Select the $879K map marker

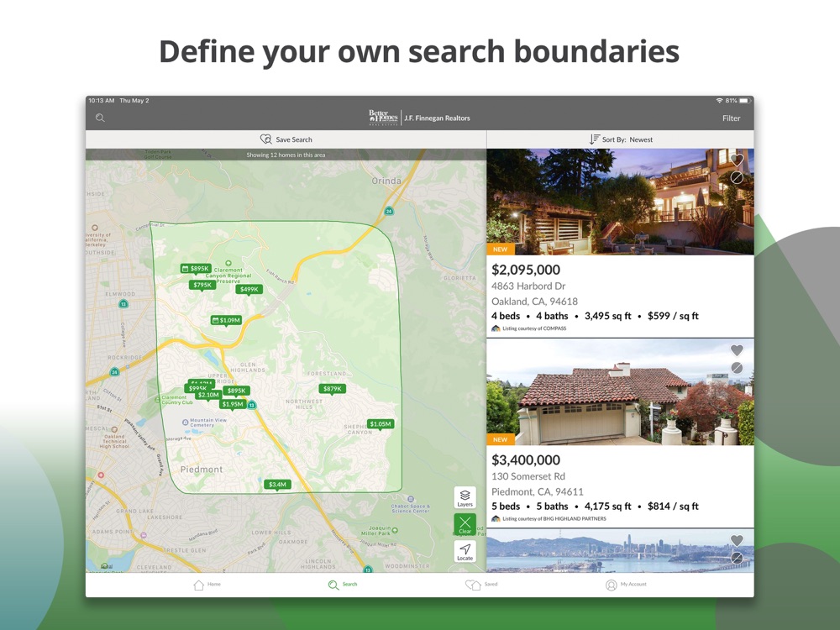pyautogui.click(x=332, y=389)
